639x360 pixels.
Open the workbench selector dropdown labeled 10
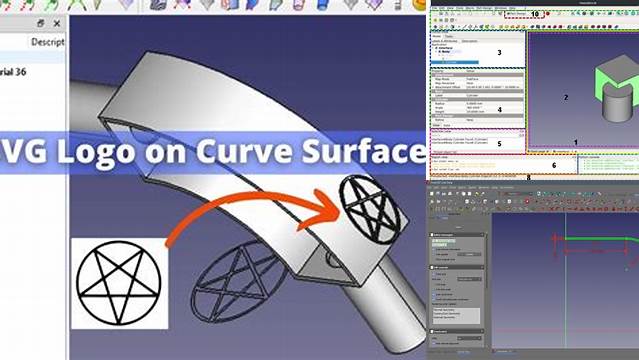[524, 14]
